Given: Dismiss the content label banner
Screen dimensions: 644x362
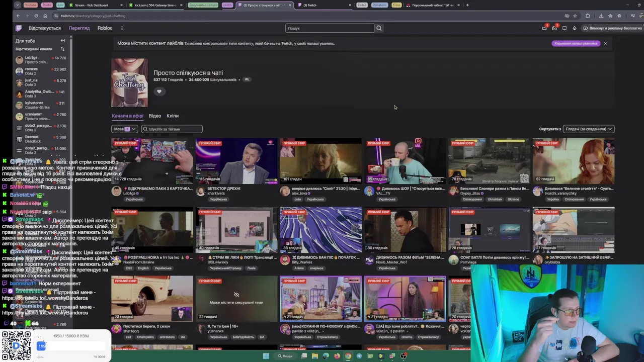Looking at the screenshot, I should [605, 43].
